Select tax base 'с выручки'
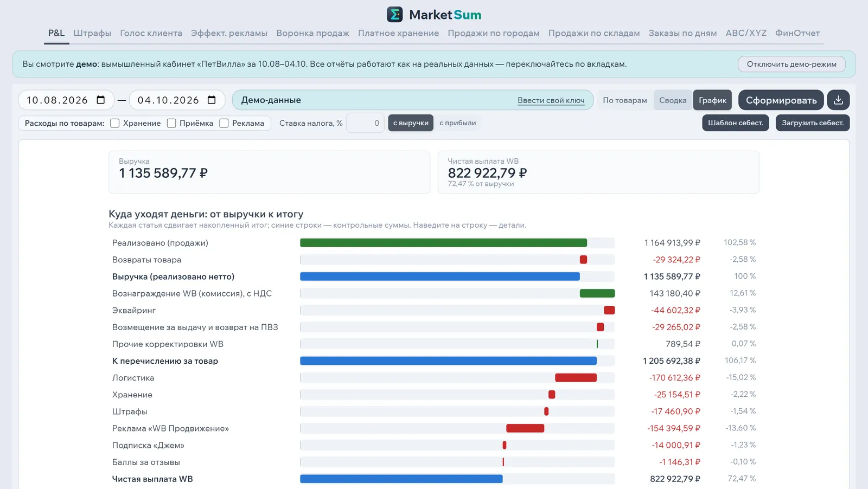 click(x=411, y=123)
